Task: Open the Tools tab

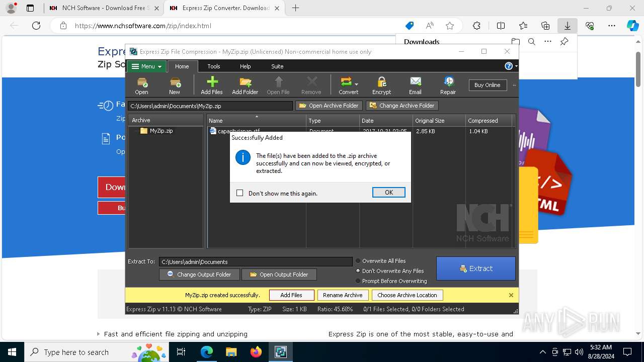Action: point(214,66)
